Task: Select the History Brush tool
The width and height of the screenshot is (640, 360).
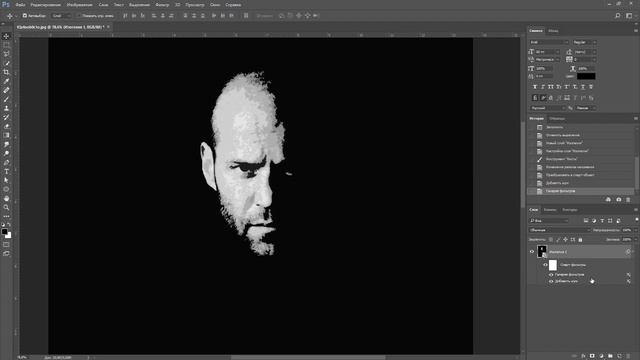Action: click(6, 117)
